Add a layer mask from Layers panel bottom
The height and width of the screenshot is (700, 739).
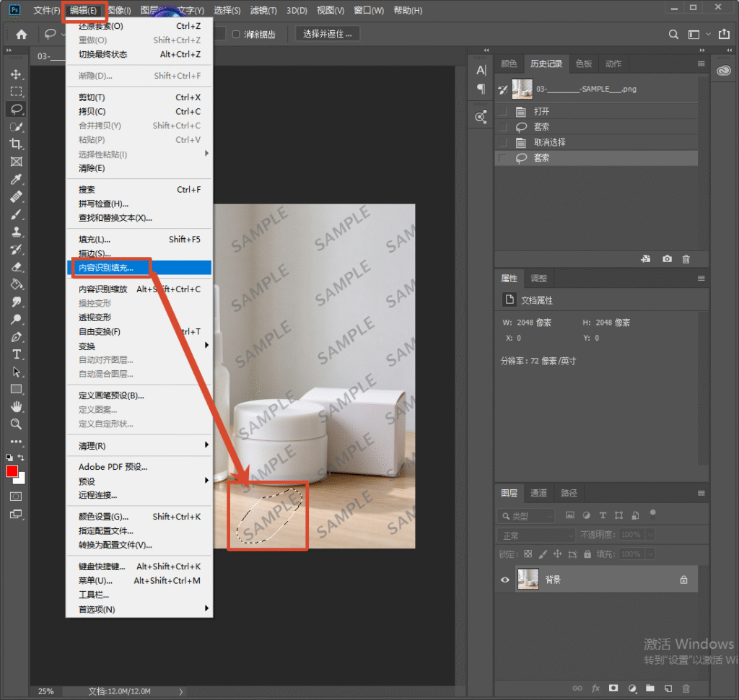pos(613,688)
